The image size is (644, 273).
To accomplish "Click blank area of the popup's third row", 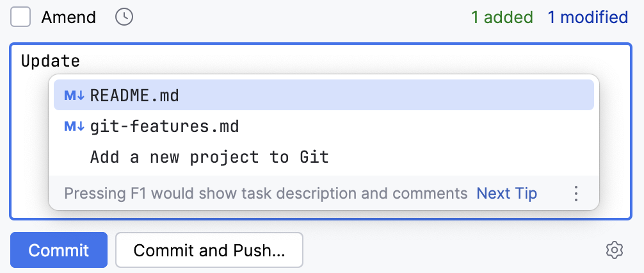I will point(461,157).
